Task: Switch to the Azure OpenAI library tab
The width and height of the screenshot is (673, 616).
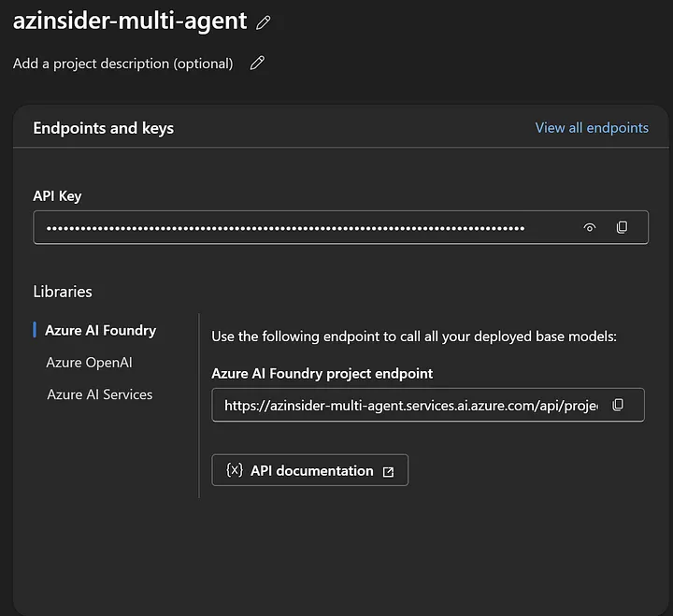Action: pos(90,363)
